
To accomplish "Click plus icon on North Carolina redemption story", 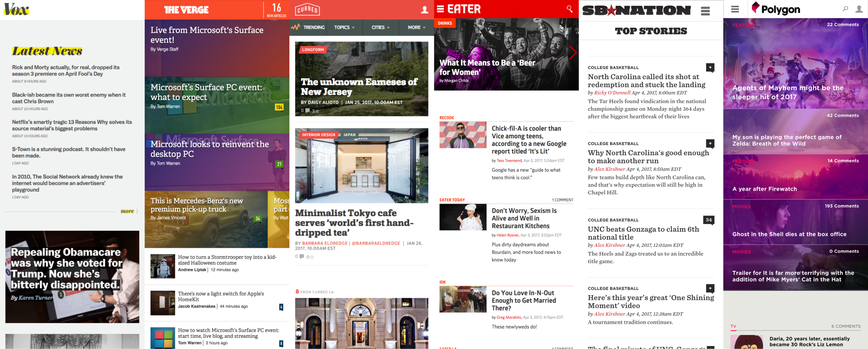I will pos(710,67).
